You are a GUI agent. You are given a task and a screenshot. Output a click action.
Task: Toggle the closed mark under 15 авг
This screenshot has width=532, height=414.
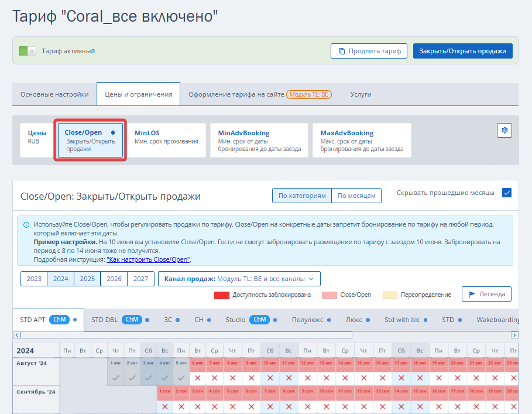click(363, 378)
